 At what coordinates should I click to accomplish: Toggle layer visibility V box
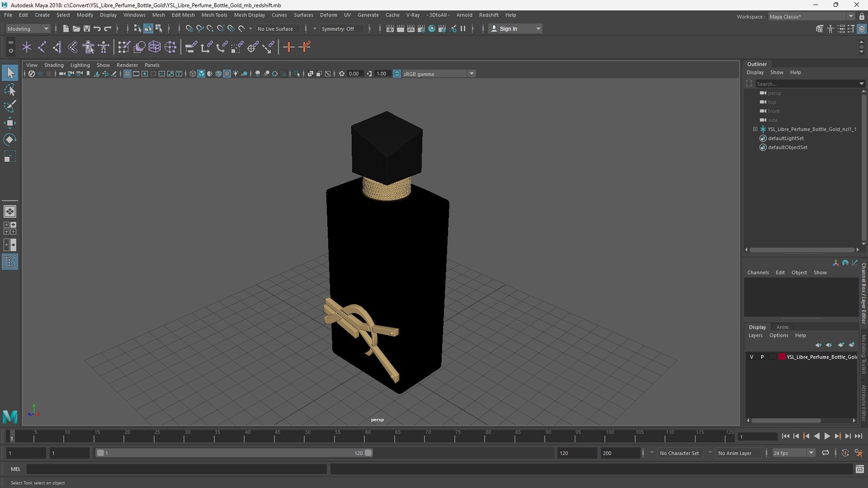pyautogui.click(x=751, y=357)
